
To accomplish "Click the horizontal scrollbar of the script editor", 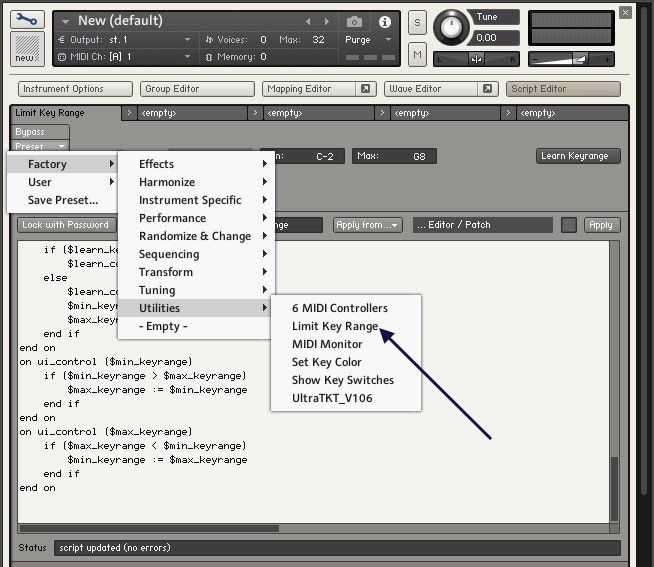I will (x=150, y=528).
